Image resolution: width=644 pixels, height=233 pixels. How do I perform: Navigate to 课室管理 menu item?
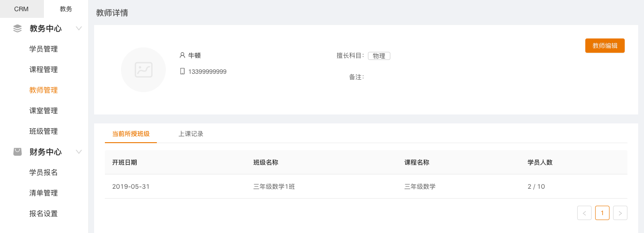coord(43,111)
